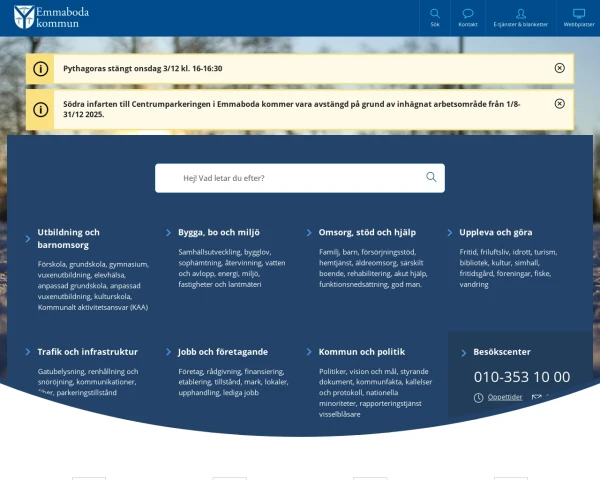Click the clock icon next to Öppettider
Viewport: 600px width, 480px height.
[x=478, y=398]
